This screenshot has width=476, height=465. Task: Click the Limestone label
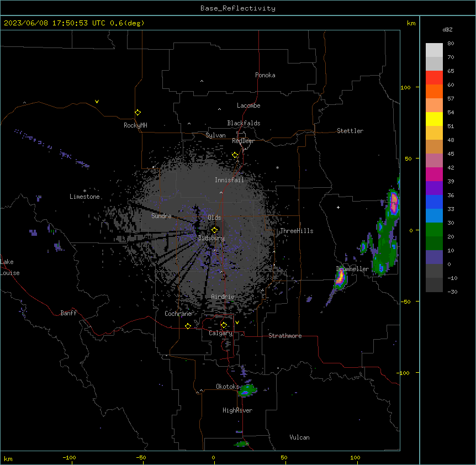84,197
